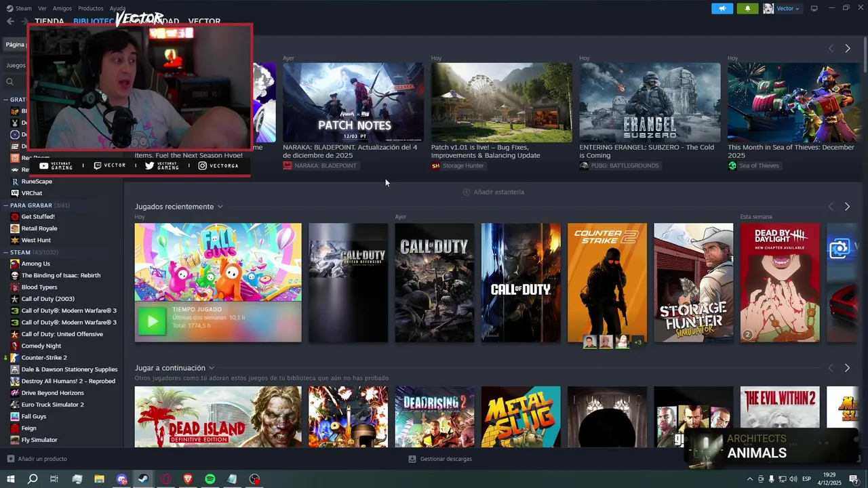Screen dimensions: 868x488
Task: Open the Ayuda menu
Action: tap(117, 8)
